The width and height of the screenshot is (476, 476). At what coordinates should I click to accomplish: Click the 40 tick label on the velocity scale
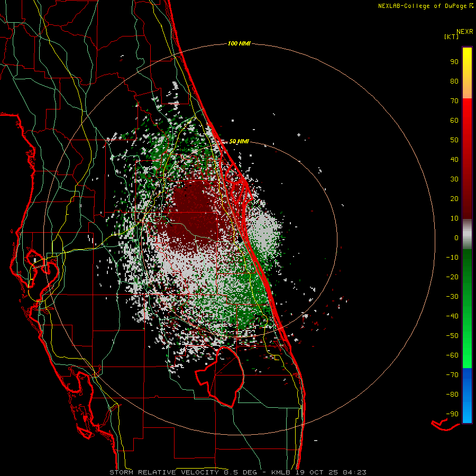454,160
